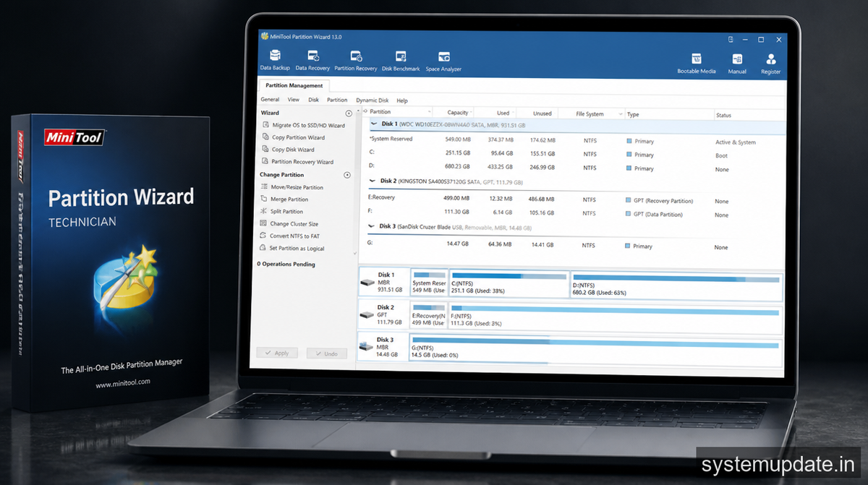Select the Disk 1 drive icon in disk map

point(368,284)
